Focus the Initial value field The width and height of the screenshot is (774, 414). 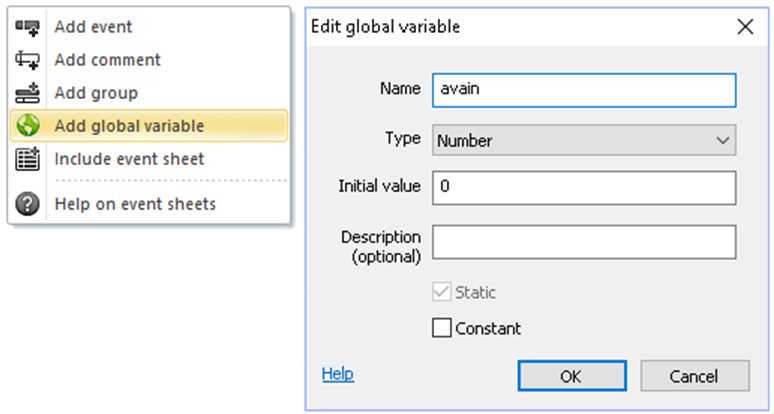point(583,187)
